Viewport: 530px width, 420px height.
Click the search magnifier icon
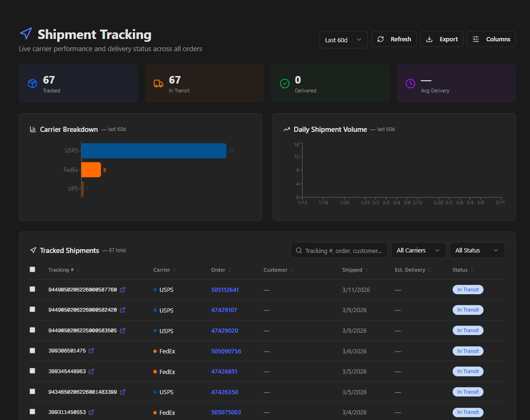tap(299, 250)
